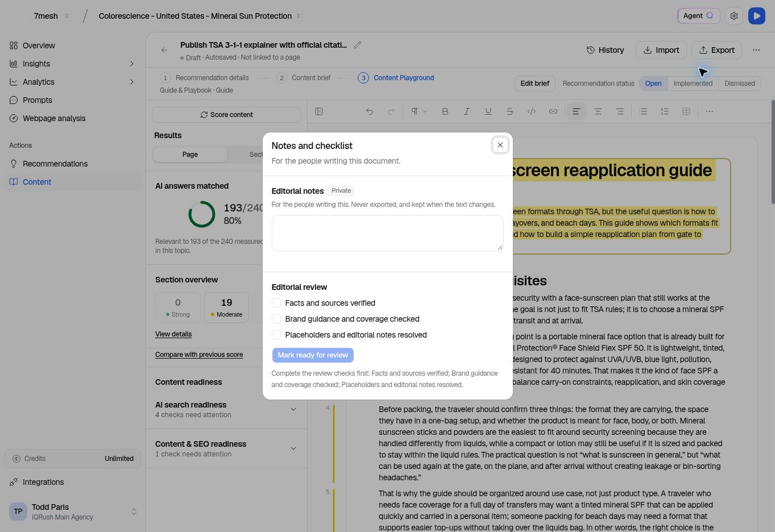Image resolution: width=775 pixels, height=532 pixels.
Task: Toggle bold formatting
Action: (x=445, y=111)
